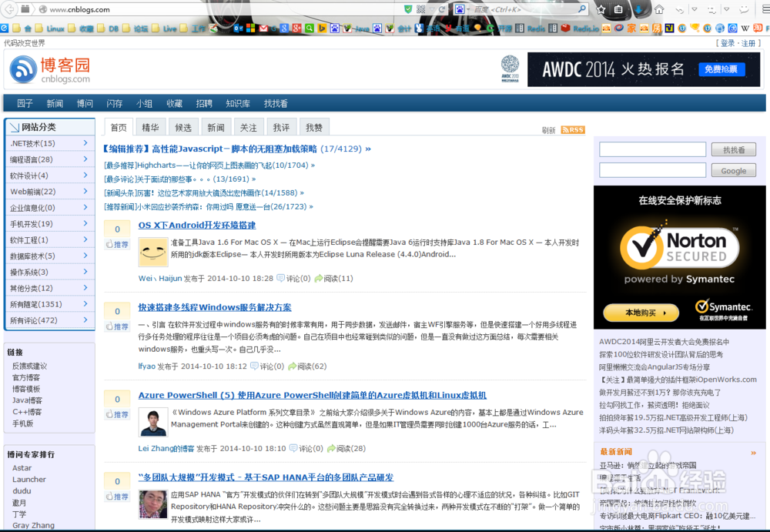Viewport: 770px width, 532px height.
Task: Click Lei Zhang's avatar thumbnail
Action: tap(153, 422)
